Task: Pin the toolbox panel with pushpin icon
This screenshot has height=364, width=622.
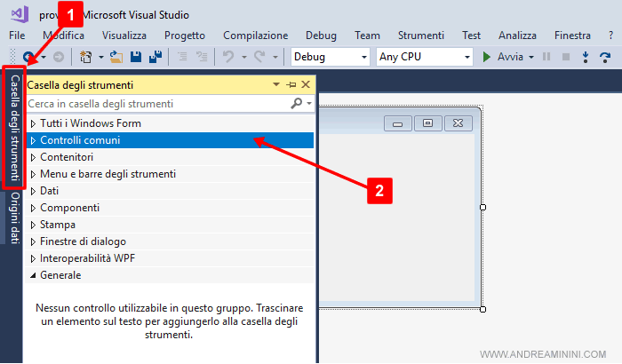Action: click(x=291, y=85)
